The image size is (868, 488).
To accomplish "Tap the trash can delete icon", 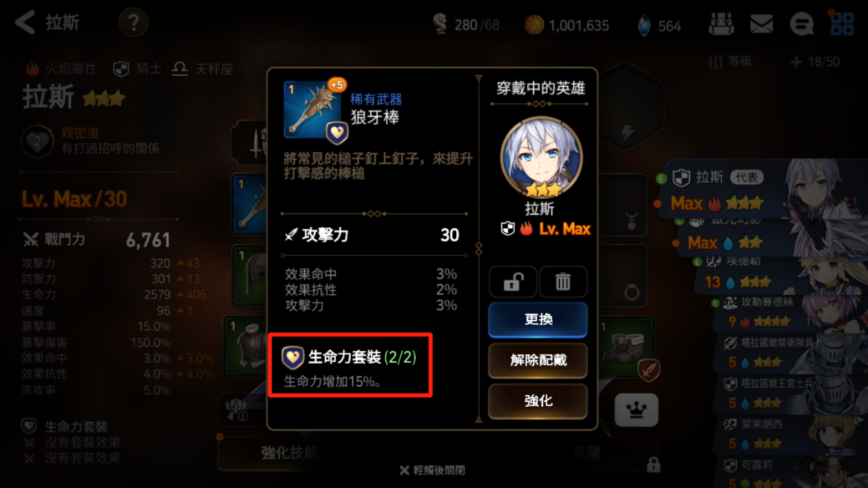I will 563,282.
